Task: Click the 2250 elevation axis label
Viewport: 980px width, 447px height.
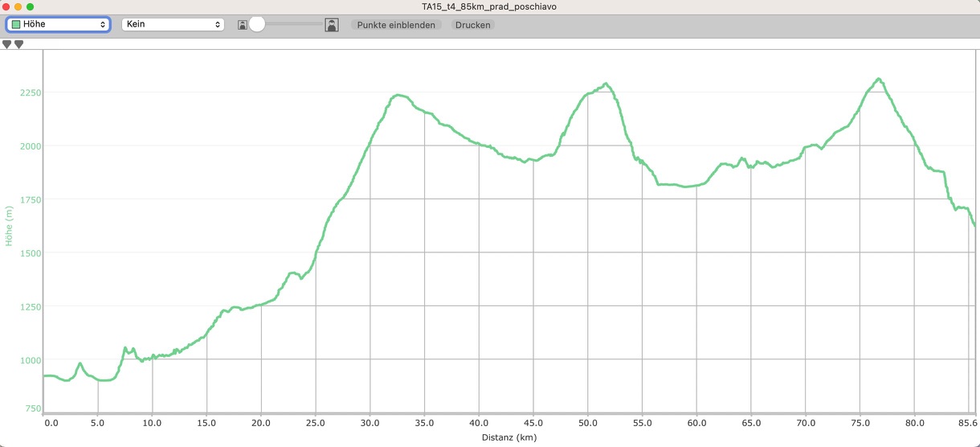Action: click(30, 92)
